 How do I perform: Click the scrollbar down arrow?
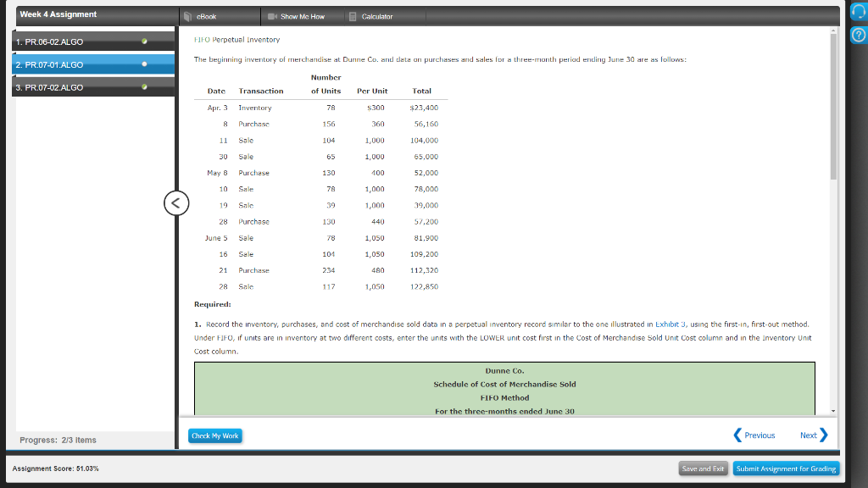[833, 411]
